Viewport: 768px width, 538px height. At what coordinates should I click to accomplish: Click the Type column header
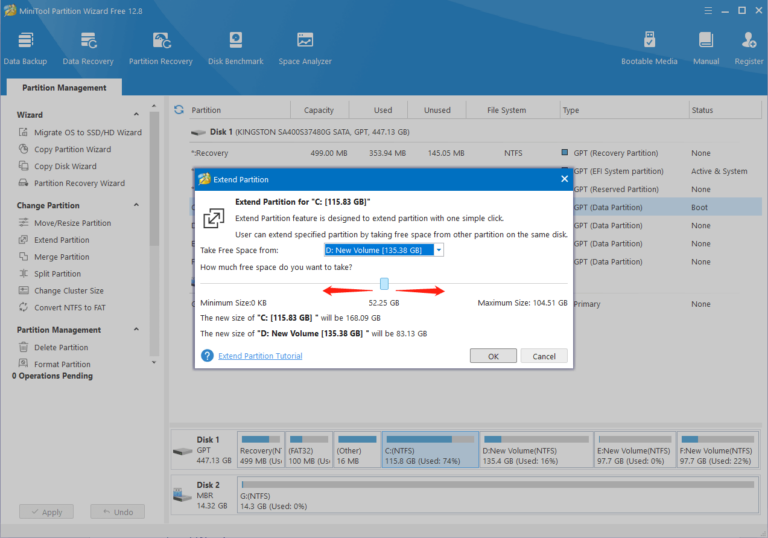point(624,110)
